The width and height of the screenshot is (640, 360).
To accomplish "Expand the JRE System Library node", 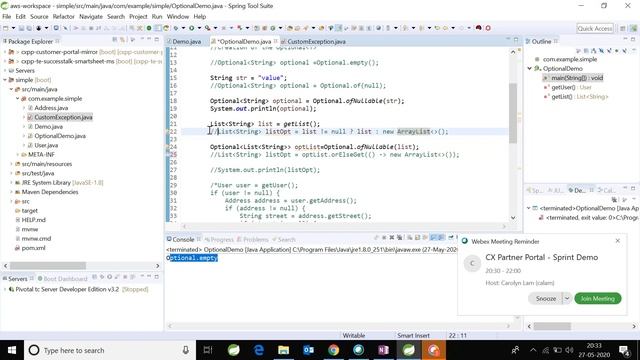I will click(x=11, y=183).
